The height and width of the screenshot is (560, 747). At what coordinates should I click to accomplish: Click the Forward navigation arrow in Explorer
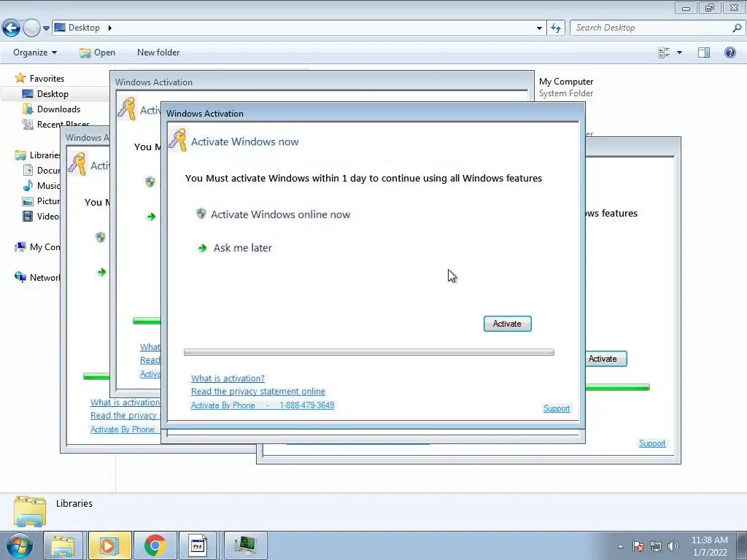coord(31,28)
